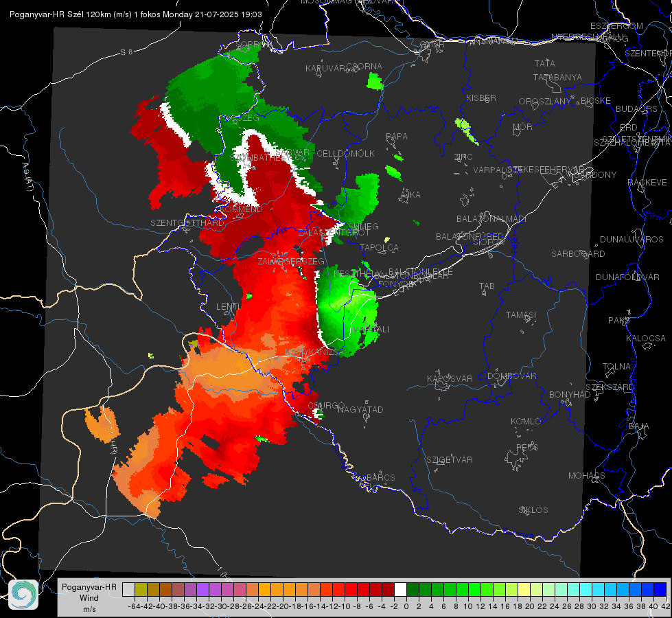Click the 'TOLNA' city label
This screenshot has height=618, width=672.
point(616,366)
